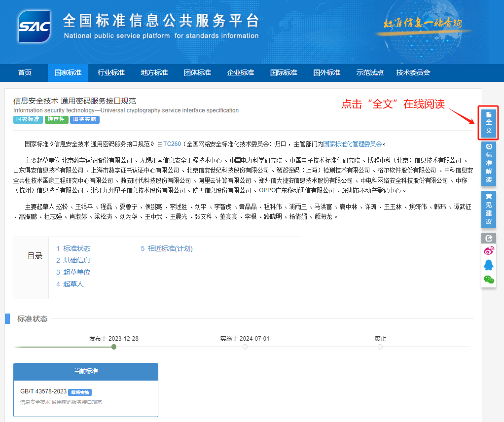Click the SAC logo in the header
The height and width of the screenshot is (422, 504).
click(x=34, y=26)
